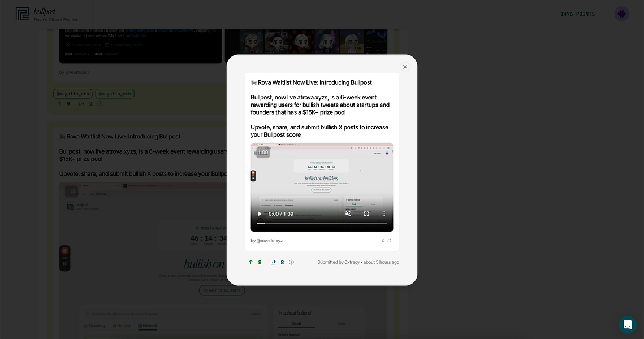View the '1476 POINTS' score
The image size is (644, 339).
(577, 14)
